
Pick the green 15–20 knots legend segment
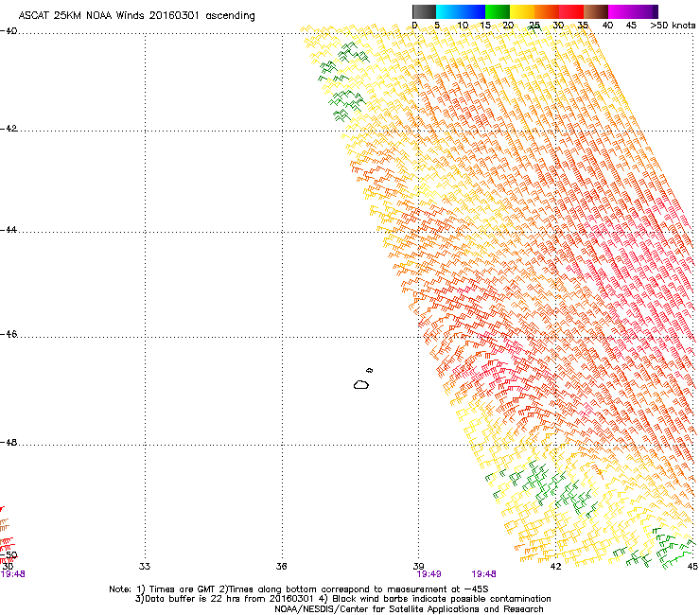click(498, 11)
